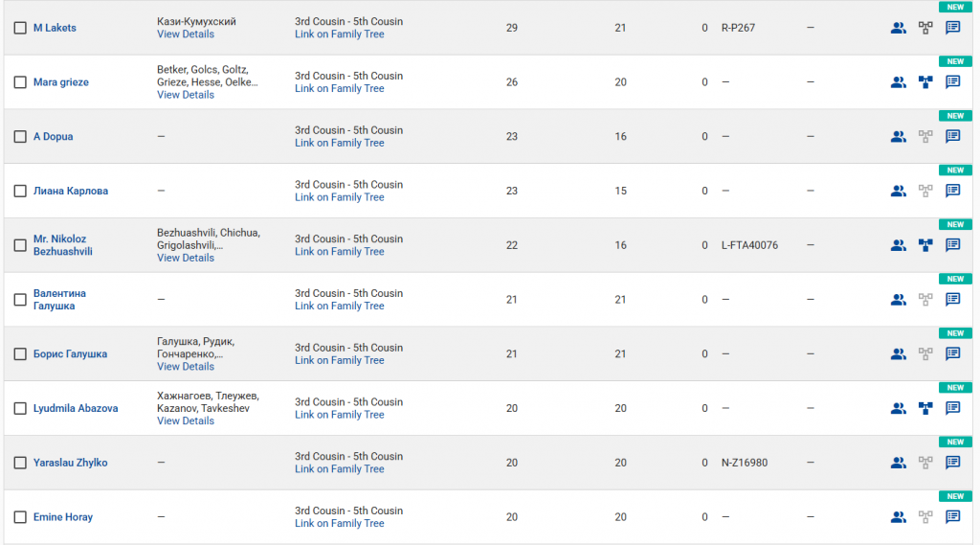Viewport: 980px width, 545px height.
Task: Click Link on Family Tree for A Dopua
Action: (339, 143)
